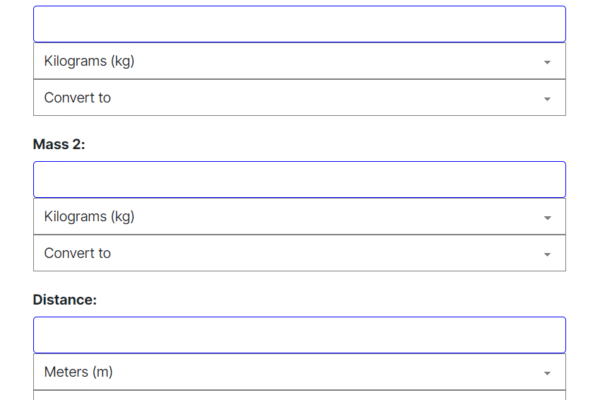Image resolution: width=600 pixels, height=400 pixels.
Task: Expand the Convert to selector under Mass 2
Action: pos(299,253)
